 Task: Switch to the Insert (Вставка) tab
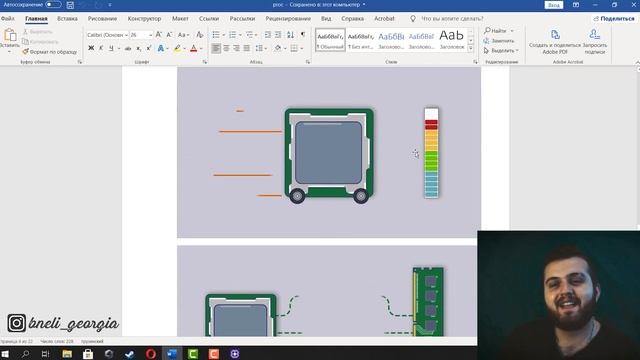pos(67,18)
